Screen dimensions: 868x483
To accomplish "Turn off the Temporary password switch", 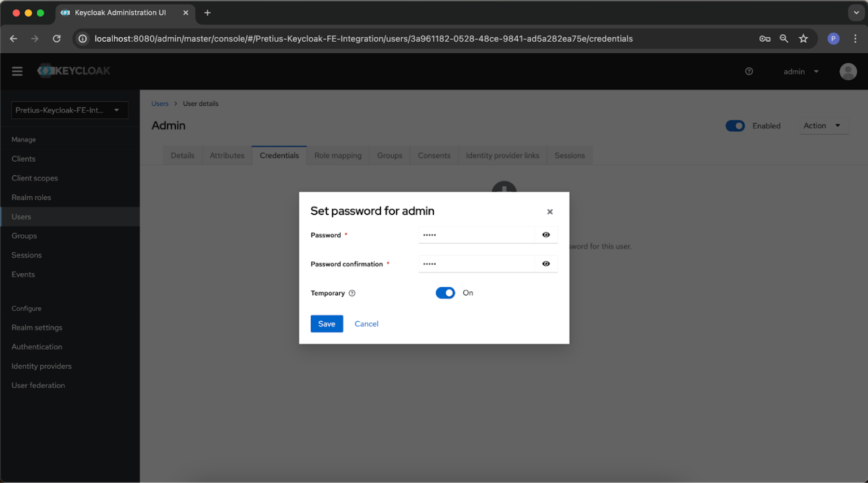I will (x=445, y=293).
